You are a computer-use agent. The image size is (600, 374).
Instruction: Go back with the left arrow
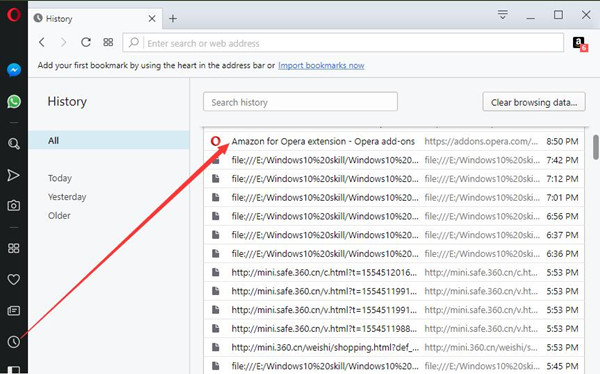click(x=42, y=42)
